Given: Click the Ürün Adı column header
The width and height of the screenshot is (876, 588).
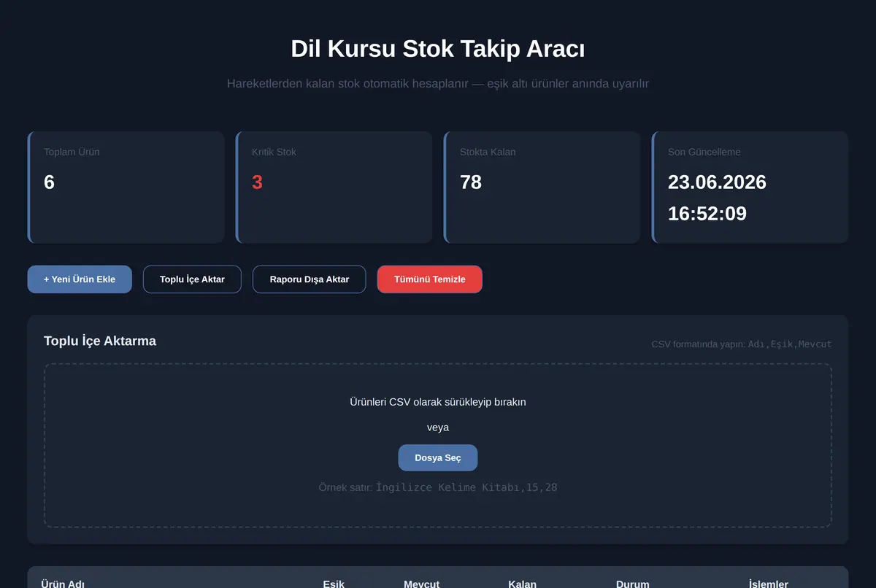Looking at the screenshot, I should point(64,584).
